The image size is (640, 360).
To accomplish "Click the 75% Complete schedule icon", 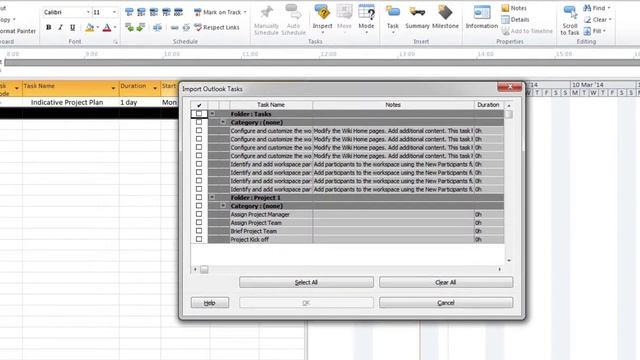I will coord(166,12).
